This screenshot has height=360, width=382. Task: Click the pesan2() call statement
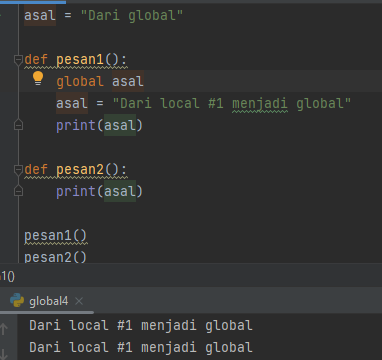[x=55, y=257]
